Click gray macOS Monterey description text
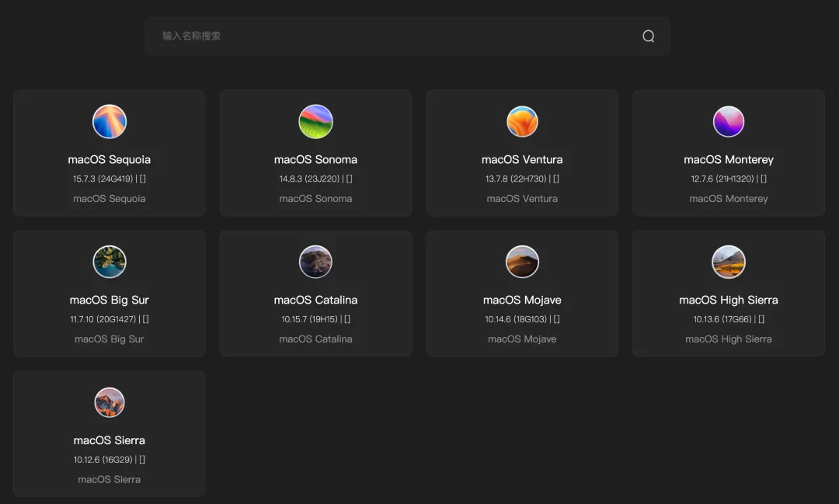 point(728,199)
